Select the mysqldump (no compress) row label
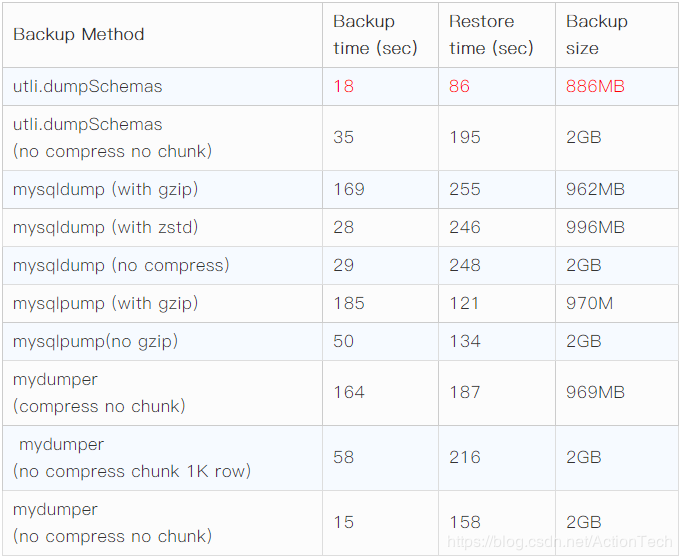Viewport: 681px width, 560px height. tap(121, 265)
